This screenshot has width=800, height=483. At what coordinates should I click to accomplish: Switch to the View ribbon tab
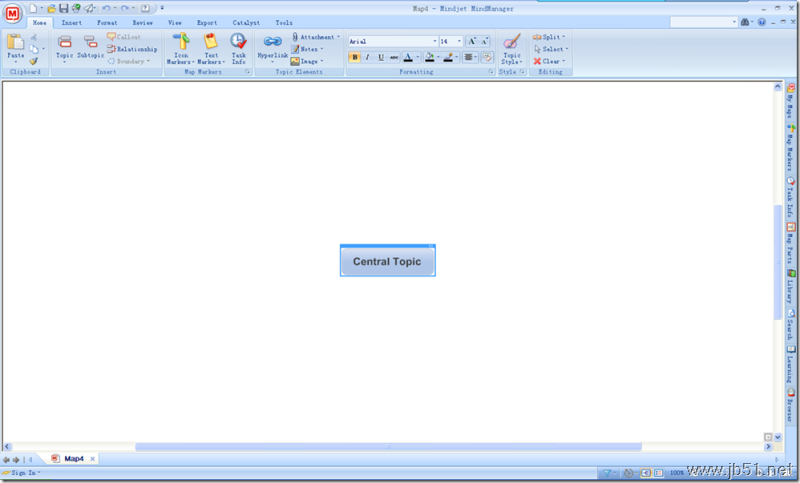pyautogui.click(x=175, y=22)
